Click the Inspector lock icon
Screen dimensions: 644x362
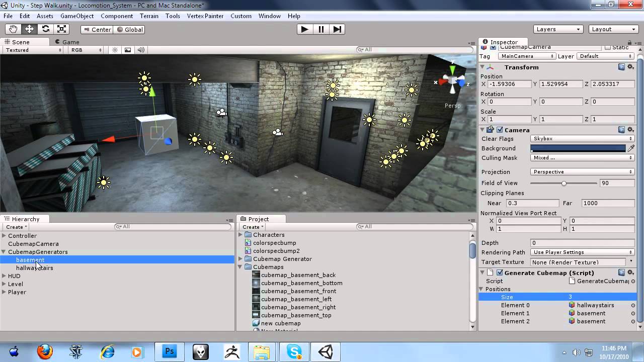pos(630,42)
